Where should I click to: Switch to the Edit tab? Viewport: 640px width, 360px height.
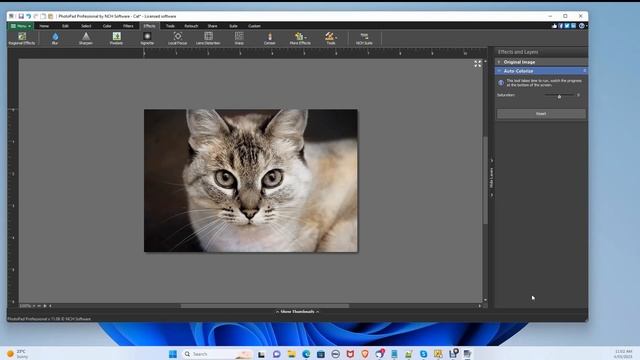pyautogui.click(x=65, y=26)
